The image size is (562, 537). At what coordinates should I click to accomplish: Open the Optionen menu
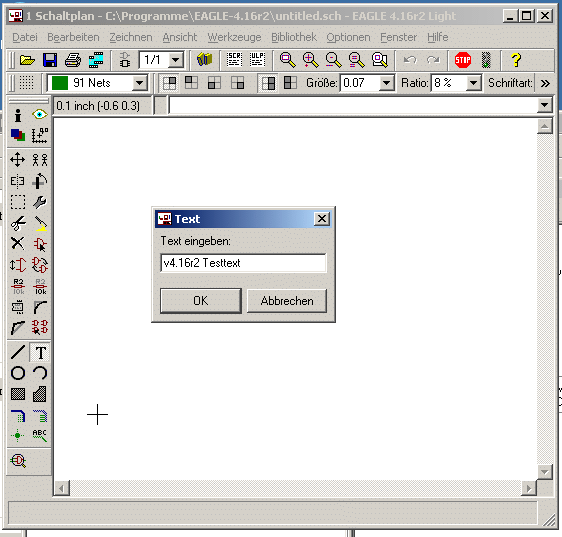(348, 37)
